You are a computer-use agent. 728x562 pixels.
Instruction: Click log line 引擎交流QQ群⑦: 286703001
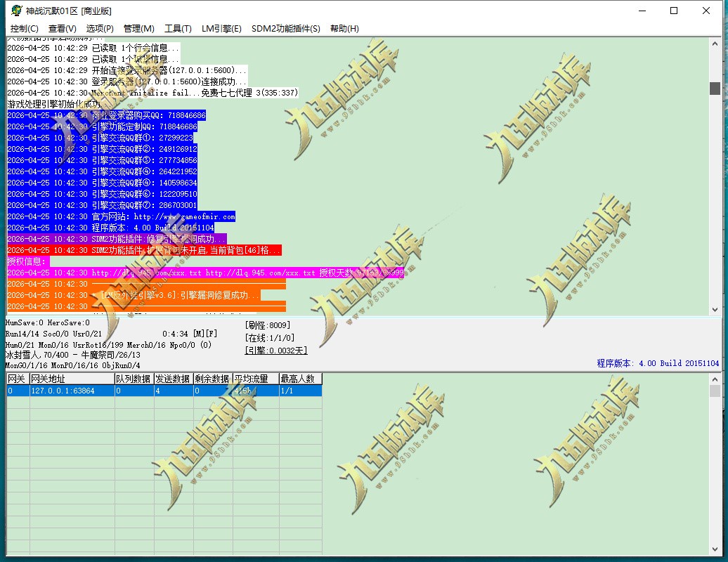pyautogui.click(x=102, y=205)
